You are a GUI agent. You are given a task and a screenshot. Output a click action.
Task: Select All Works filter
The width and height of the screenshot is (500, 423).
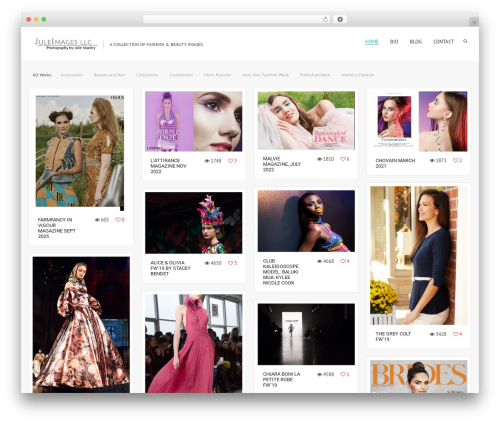[42, 75]
